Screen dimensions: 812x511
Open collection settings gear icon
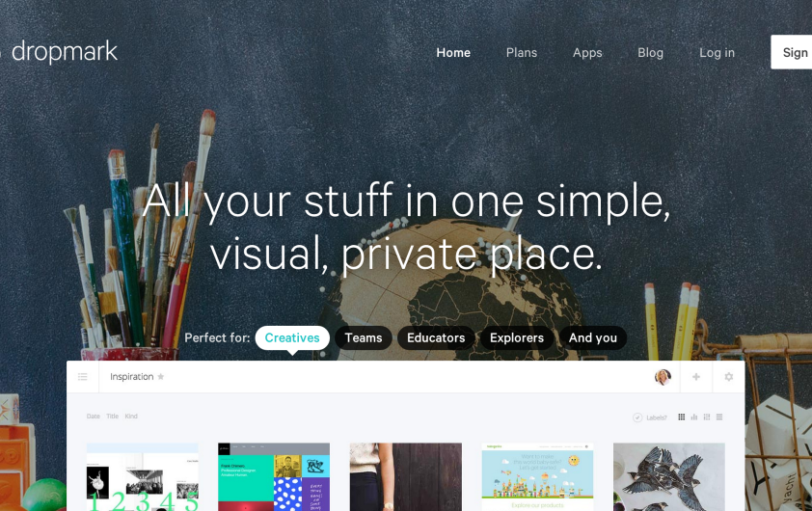click(x=729, y=377)
